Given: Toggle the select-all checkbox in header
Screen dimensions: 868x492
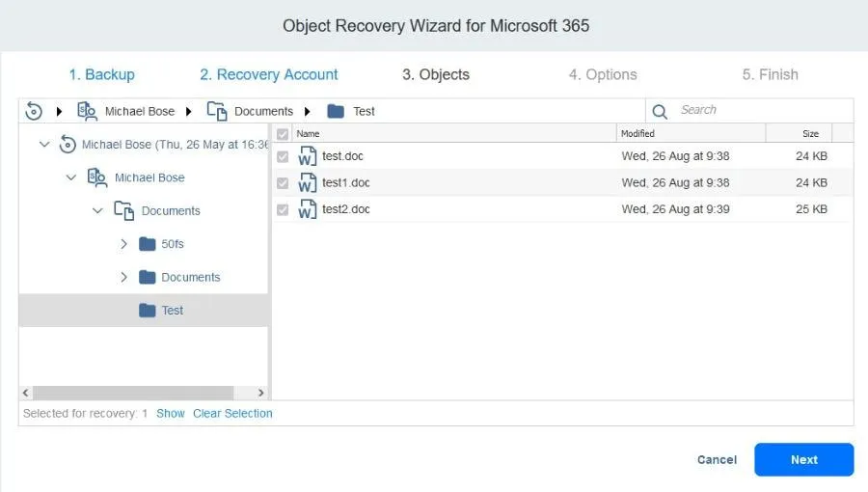Looking at the screenshot, I should 283,134.
